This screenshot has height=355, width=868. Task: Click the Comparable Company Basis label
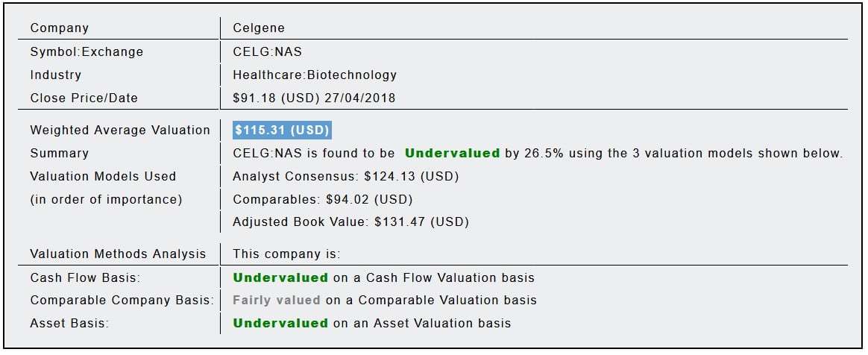122,301
